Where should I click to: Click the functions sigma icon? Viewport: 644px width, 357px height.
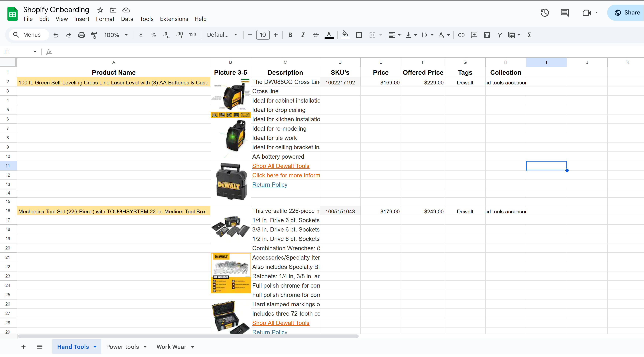tap(529, 35)
